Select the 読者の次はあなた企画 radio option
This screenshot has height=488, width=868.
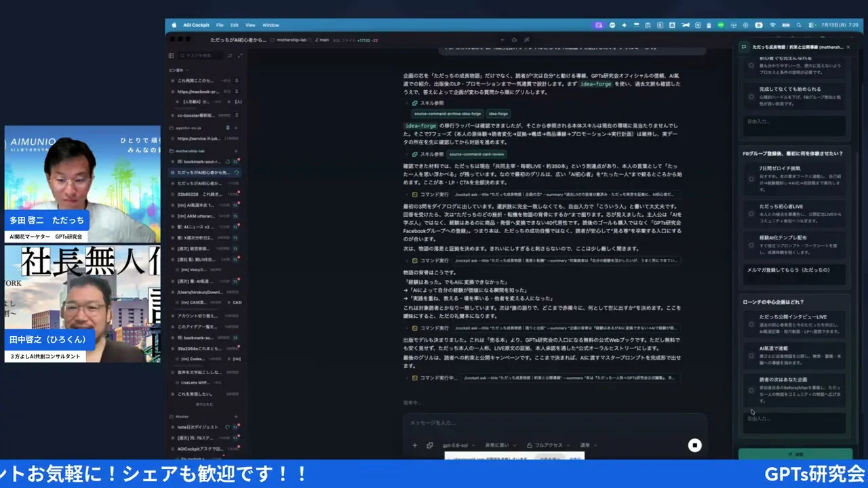[751, 390]
